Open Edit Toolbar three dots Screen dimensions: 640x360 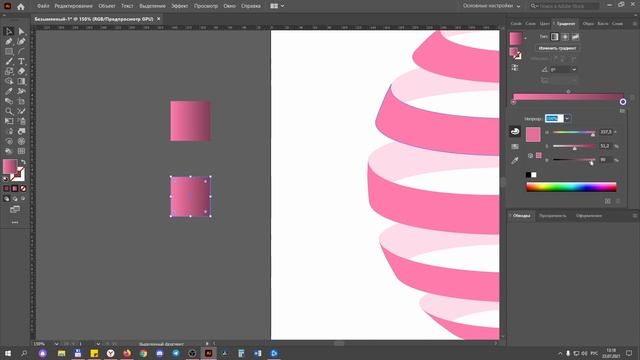pos(15,222)
